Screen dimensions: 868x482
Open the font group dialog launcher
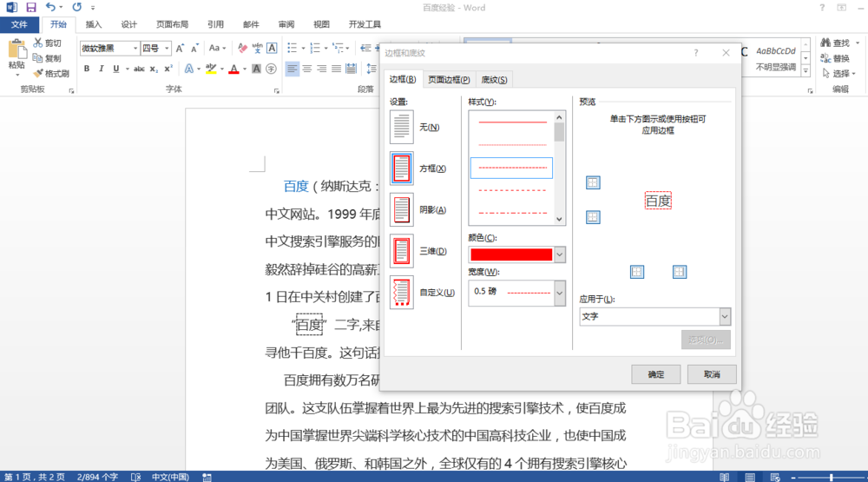pos(276,91)
